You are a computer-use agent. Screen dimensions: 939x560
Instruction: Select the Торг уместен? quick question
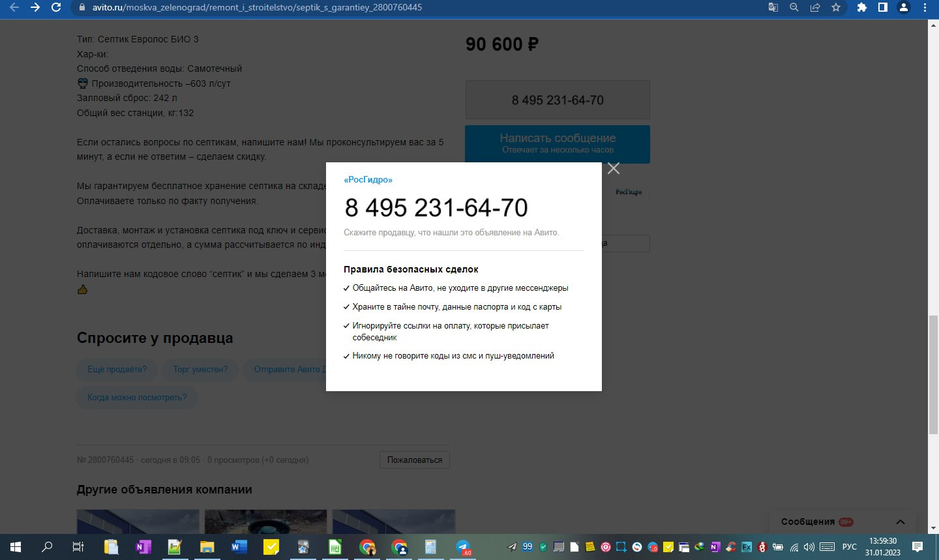pos(200,370)
